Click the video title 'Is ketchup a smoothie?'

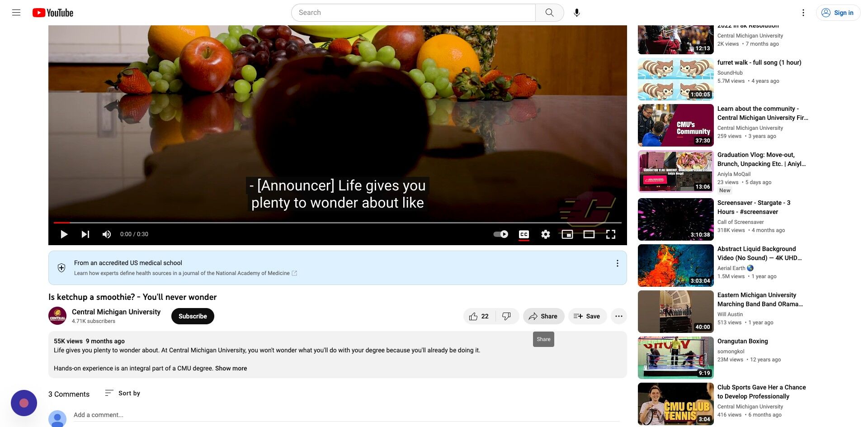point(132,297)
